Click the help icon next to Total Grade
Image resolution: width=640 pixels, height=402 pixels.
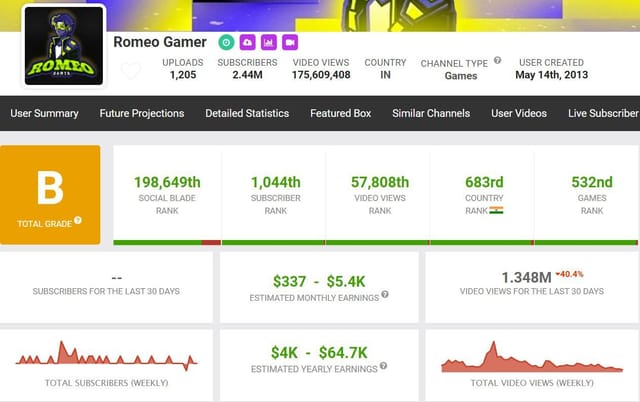click(78, 220)
